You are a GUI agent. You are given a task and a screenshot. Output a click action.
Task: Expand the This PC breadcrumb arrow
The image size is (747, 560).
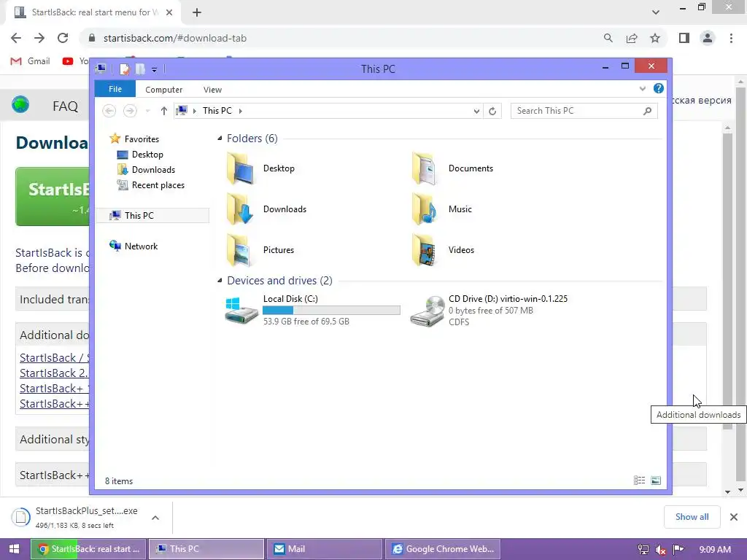pyautogui.click(x=241, y=111)
